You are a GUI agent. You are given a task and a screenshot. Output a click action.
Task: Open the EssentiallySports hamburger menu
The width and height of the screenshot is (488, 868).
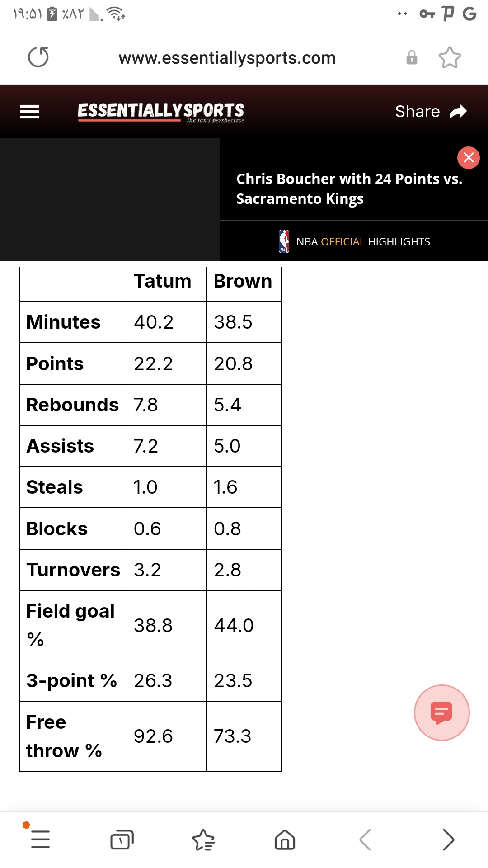click(x=29, y=112)
